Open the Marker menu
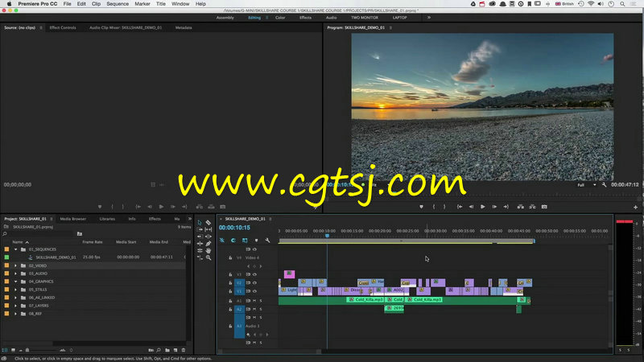This screenshot has width=644, height=362. pos(142,4)
